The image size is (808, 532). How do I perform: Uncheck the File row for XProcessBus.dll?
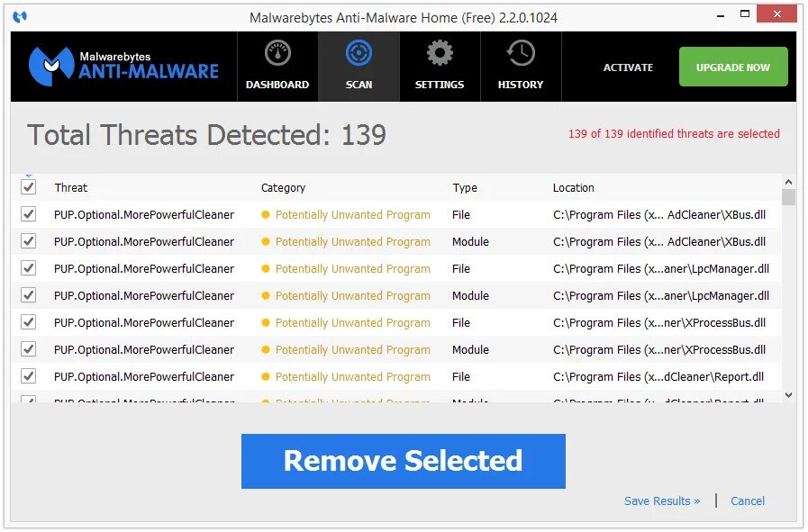(28, 322)
